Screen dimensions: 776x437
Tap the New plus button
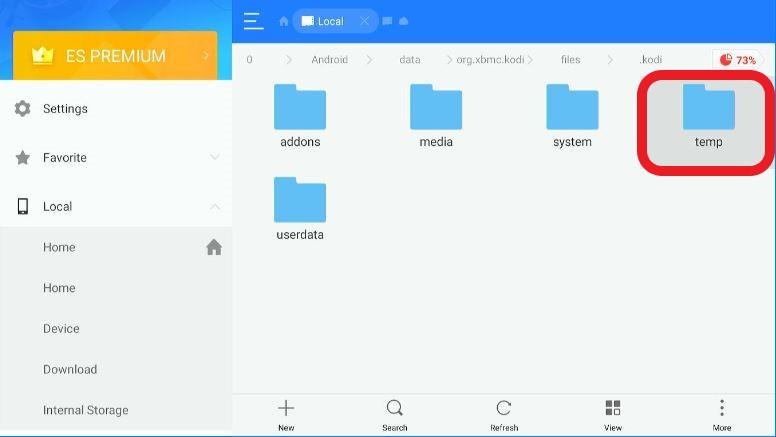286,415
